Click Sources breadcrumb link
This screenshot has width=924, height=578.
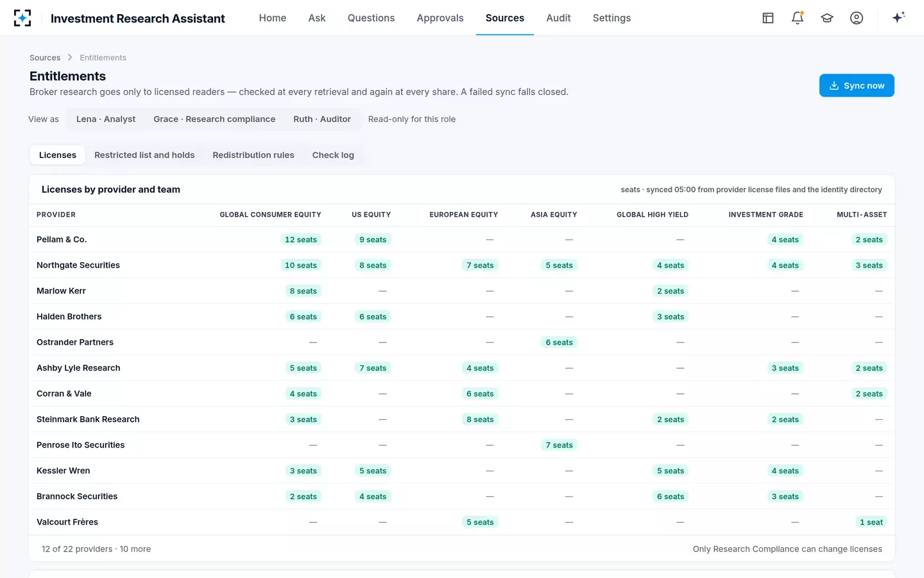45,58
